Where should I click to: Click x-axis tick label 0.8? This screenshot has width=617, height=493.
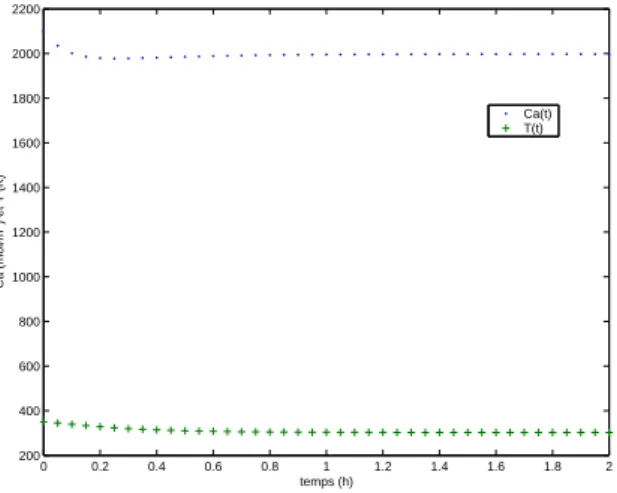[x=270, y=467]
